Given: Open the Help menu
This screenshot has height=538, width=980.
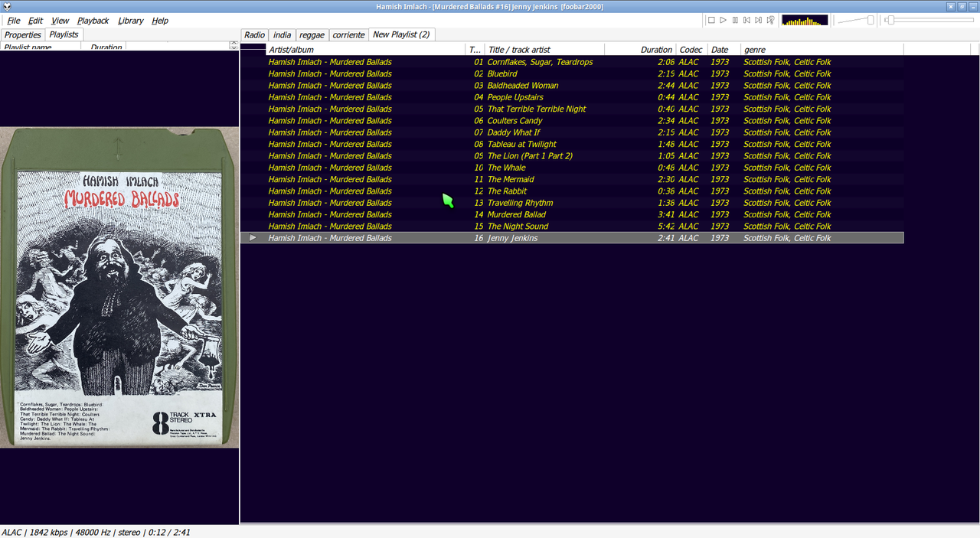Looking at the screenshot, I should [x=159, y=21].
